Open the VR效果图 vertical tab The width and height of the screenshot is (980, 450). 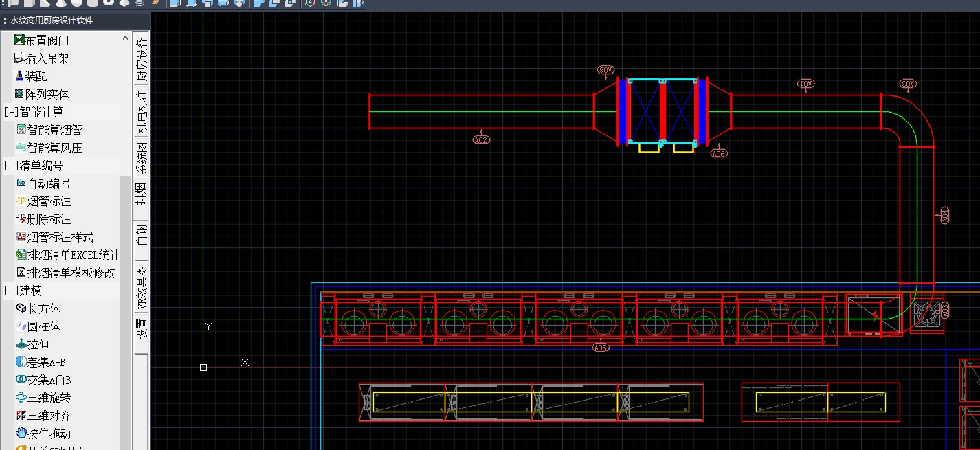coord(141,287)
